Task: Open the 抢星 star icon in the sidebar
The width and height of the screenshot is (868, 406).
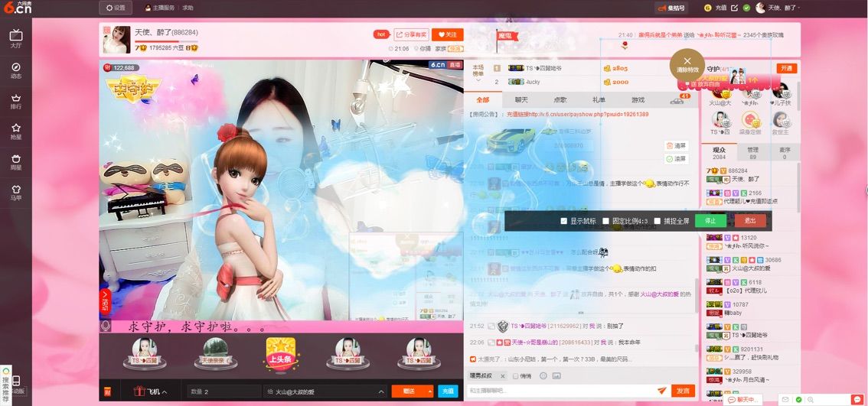Action: (15, 131)
